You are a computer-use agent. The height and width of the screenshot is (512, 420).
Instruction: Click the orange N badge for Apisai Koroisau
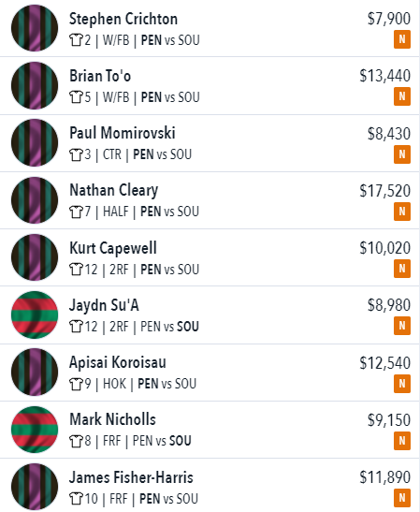[401, 384]
